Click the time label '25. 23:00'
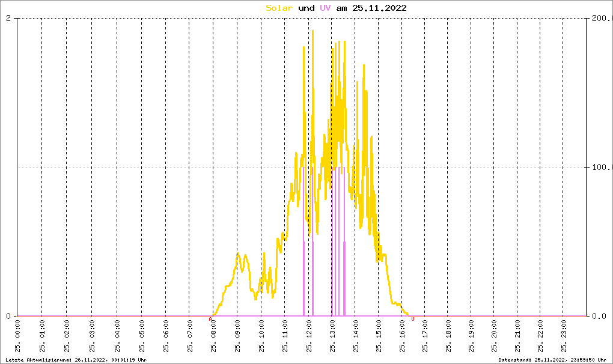 pos(563,336)
